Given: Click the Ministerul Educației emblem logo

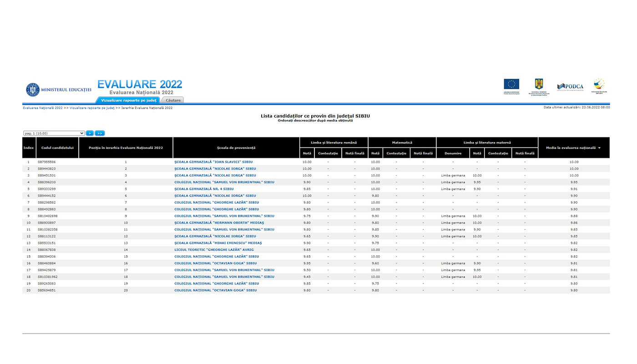Looking at the screenshot, I should [33, 90].
